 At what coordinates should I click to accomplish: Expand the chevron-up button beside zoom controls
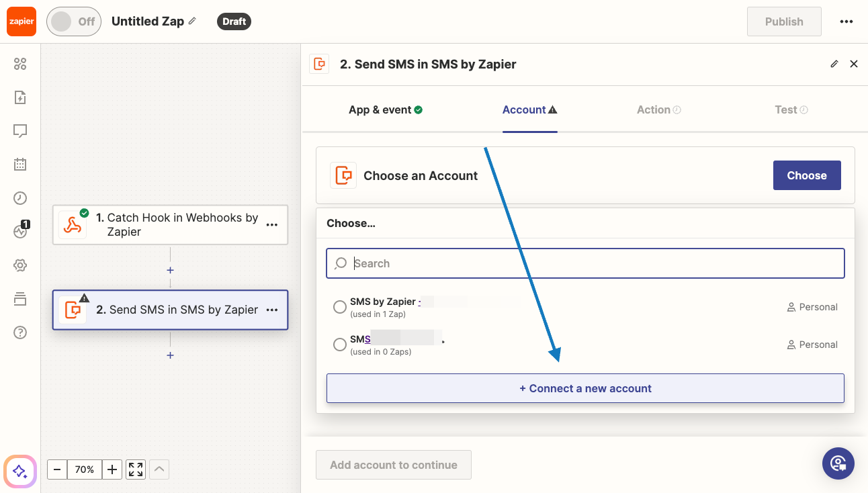[x=159, y=469]
